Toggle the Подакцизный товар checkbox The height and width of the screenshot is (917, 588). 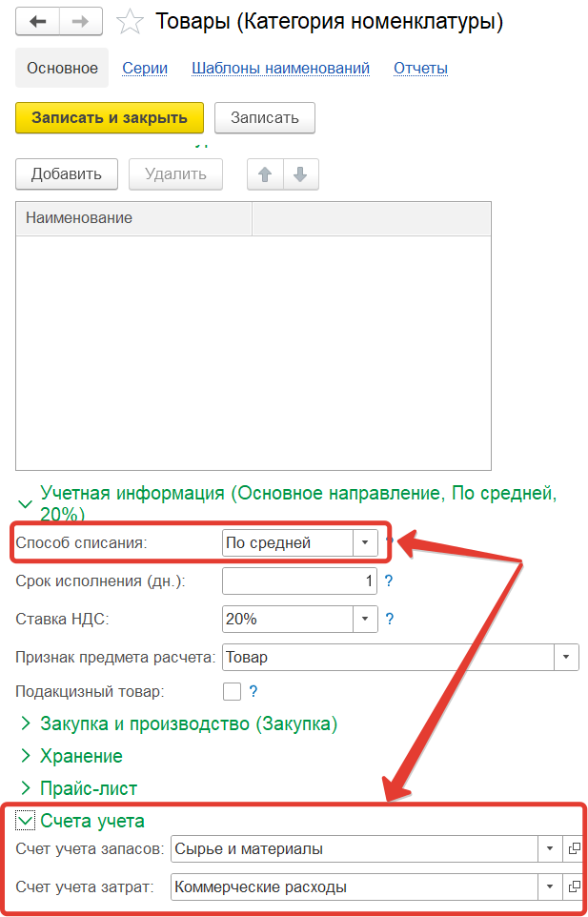click(x=232, y=692)
